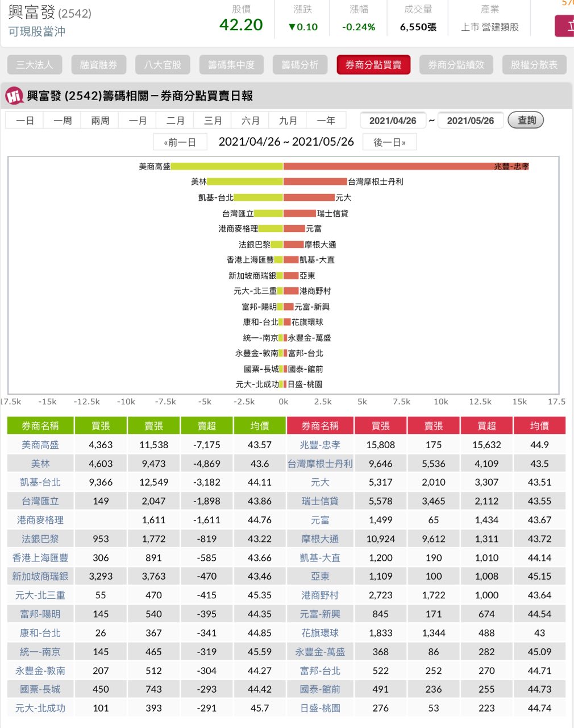Open broker link 元大 in buy table
The width and height of the screenshot is (574, 728).
coord(320,482)
